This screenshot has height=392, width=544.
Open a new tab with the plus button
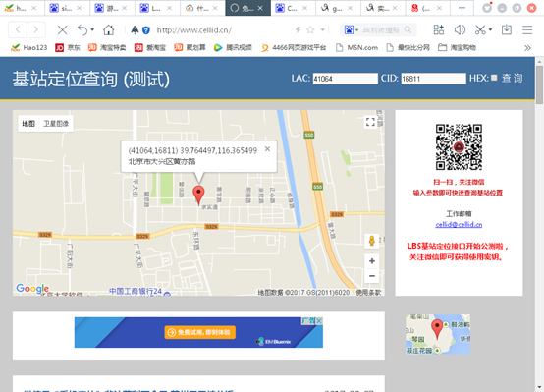(462, 8)
